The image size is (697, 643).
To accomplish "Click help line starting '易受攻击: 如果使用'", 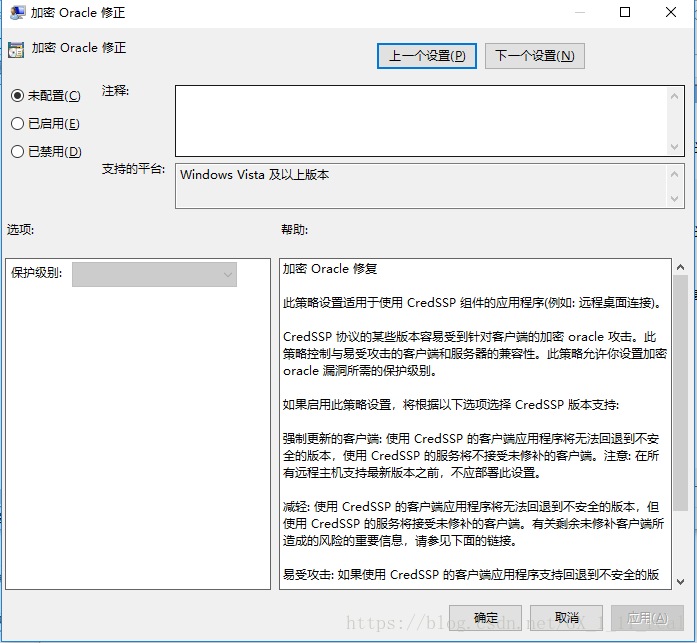I will tap(471, 575).
